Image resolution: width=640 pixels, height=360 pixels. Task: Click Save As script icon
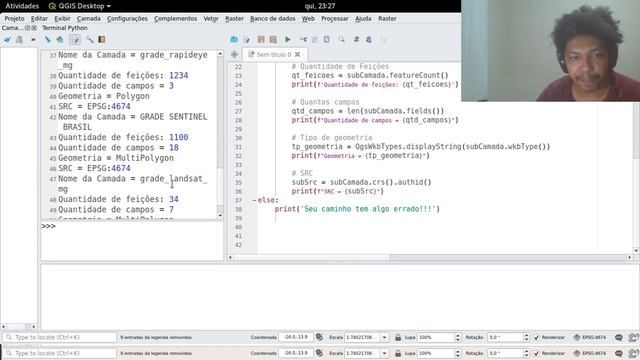pyautogui.click(x=273, y=40)
